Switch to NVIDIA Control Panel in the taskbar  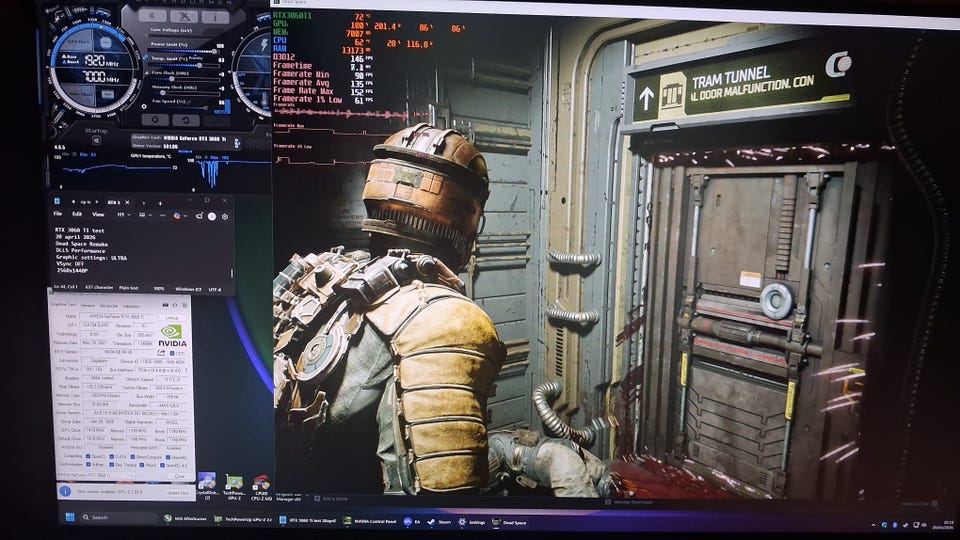click(x=370, y=521)
